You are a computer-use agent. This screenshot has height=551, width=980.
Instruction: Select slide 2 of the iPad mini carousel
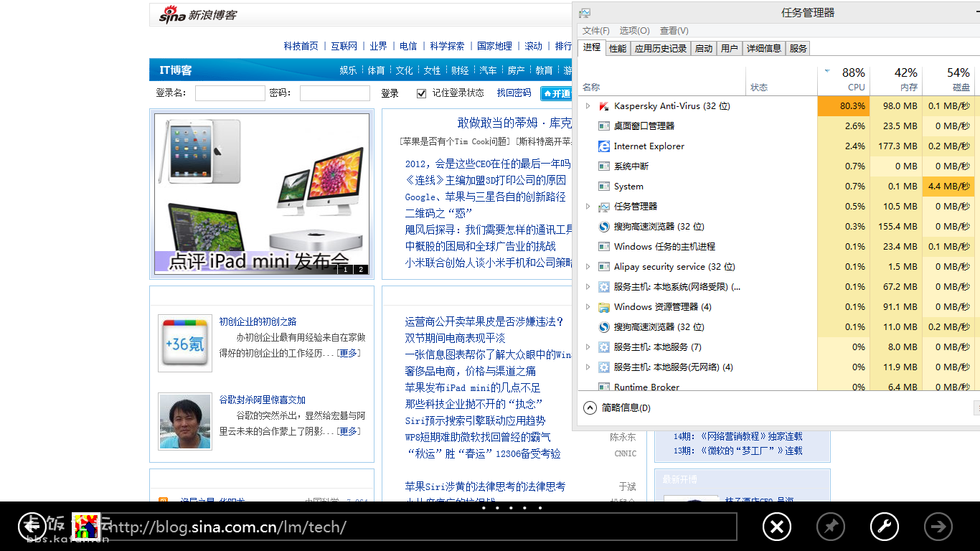point(361,270)
